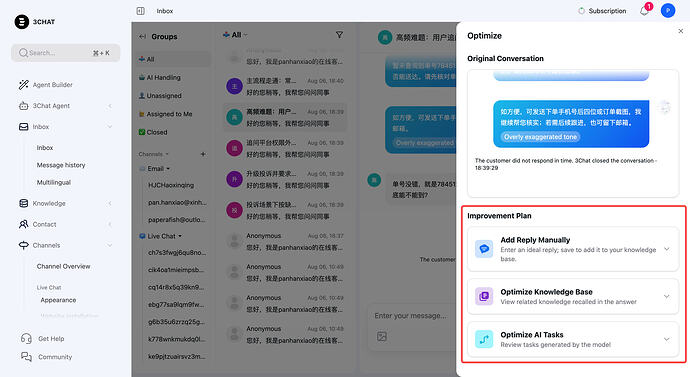Open the conversation filter funnel
The image size is (690, 377).
[x=339, y=35]
